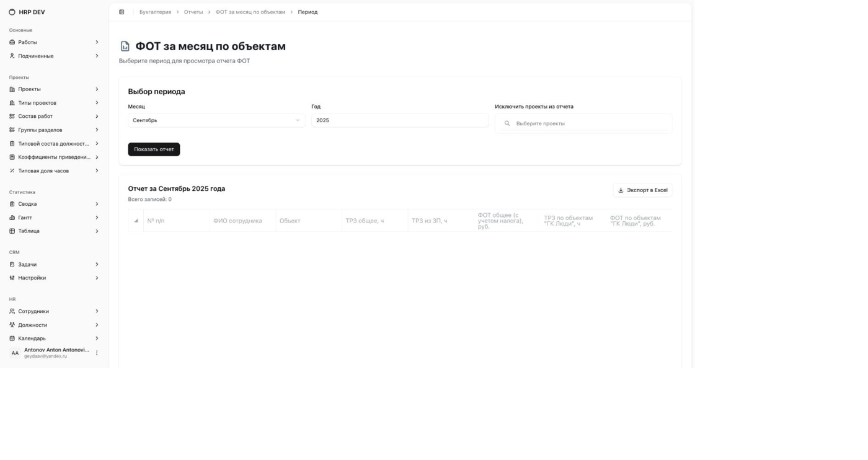This screenshot has height=460, width=868.
Task: Click the table corner sort triangle
Action: click(136, 221)
